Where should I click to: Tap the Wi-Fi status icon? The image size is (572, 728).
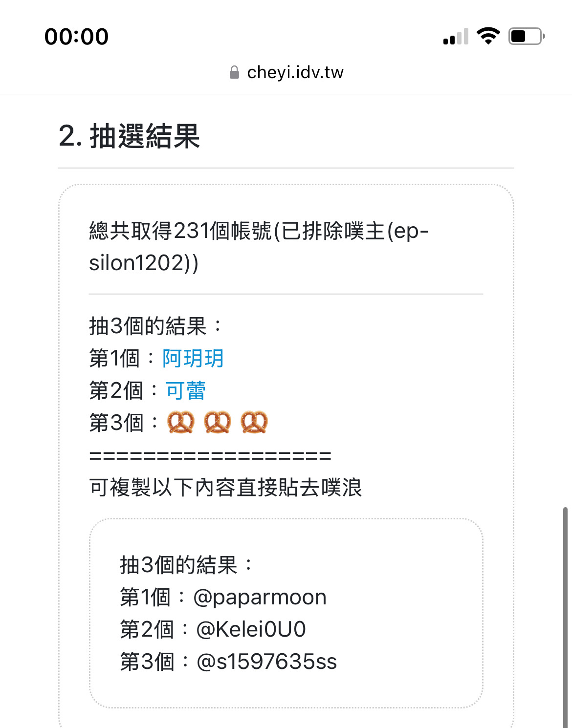488,36
